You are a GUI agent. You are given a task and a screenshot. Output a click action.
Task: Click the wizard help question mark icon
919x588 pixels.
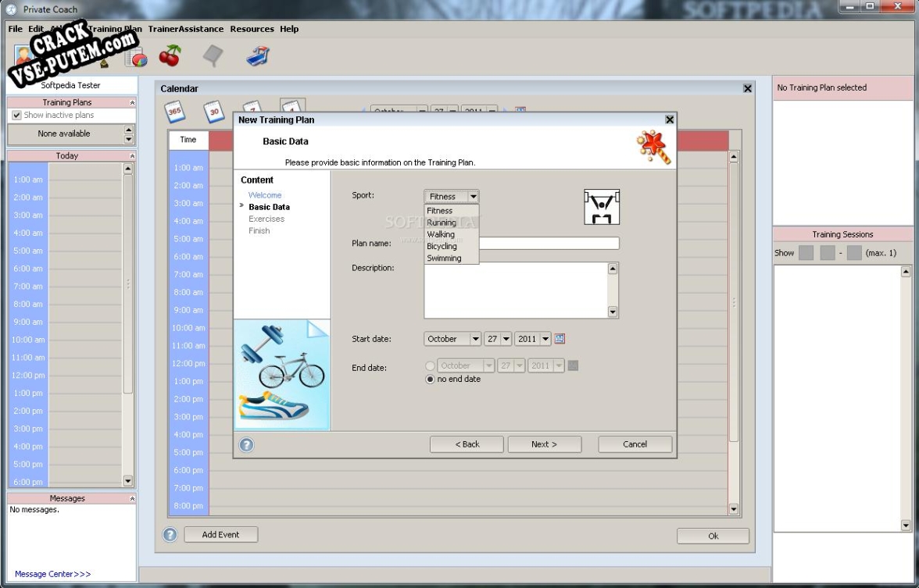[247, 444]
